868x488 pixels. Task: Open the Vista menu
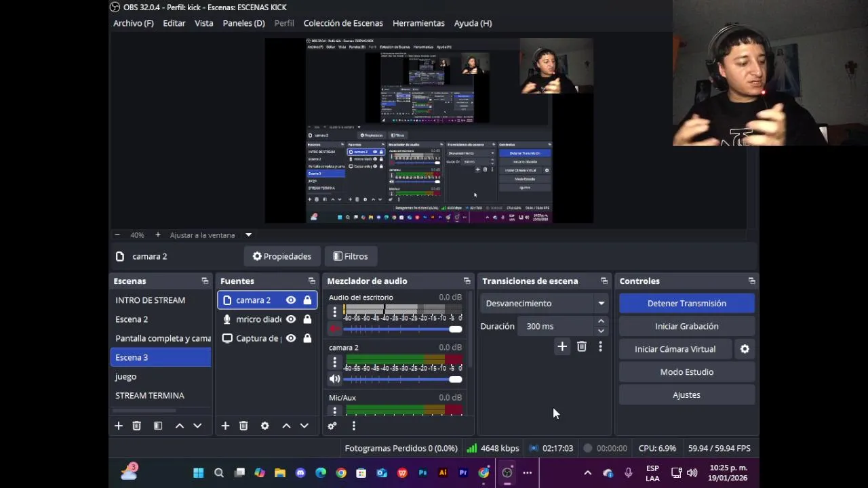click(204, 23)
